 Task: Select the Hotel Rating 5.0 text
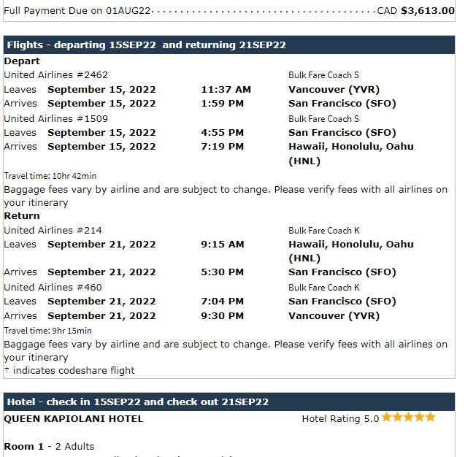pos(340,419)
